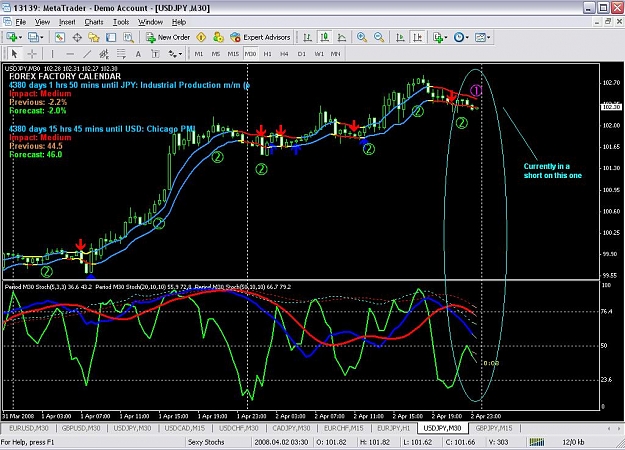Switch to the CADJPY,M30 chart tab

[291, 428]
